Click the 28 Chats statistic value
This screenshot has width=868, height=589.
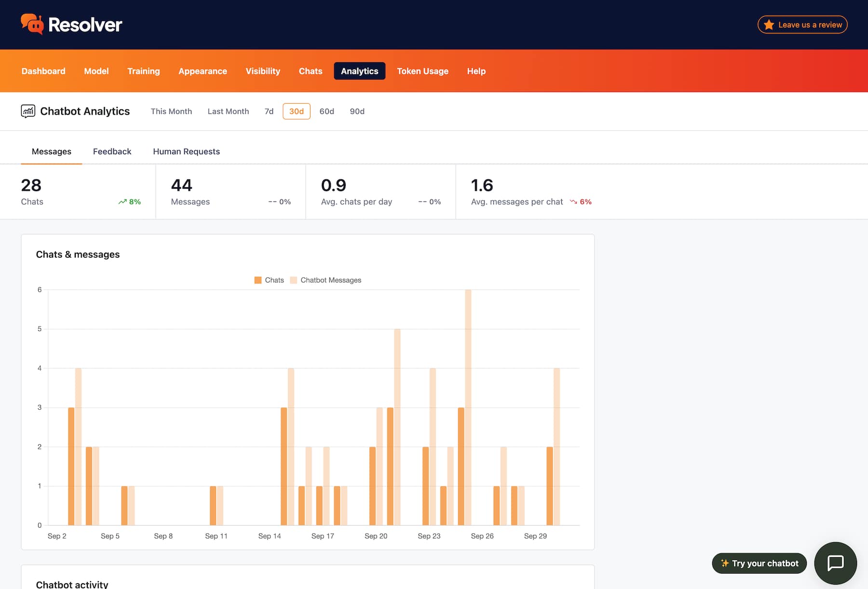click(x=31, y=185)
